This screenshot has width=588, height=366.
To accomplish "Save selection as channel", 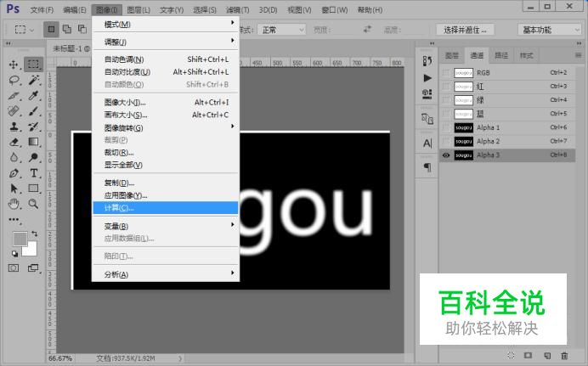I will pos(528,355).
